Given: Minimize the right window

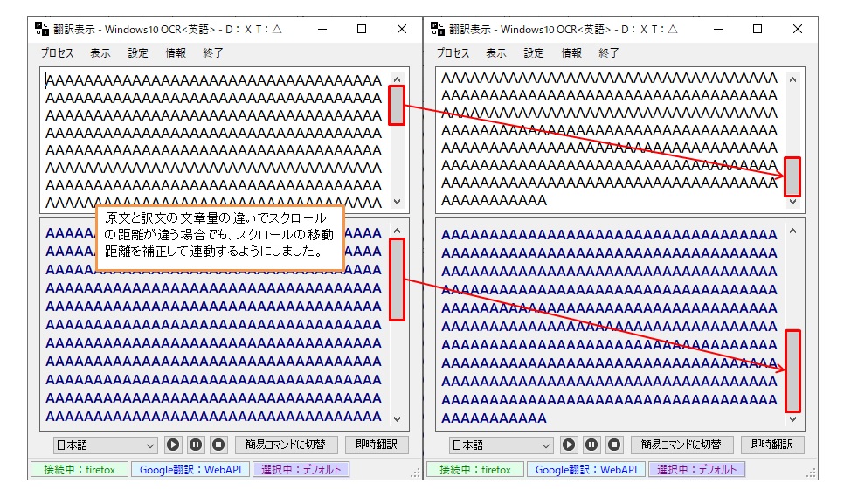Looking at the screenshot, I should coord(718,29).
